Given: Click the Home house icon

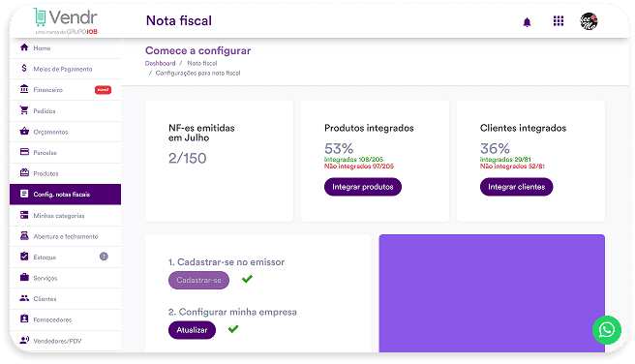Looking at the screenshot, I should pos(24,47).
